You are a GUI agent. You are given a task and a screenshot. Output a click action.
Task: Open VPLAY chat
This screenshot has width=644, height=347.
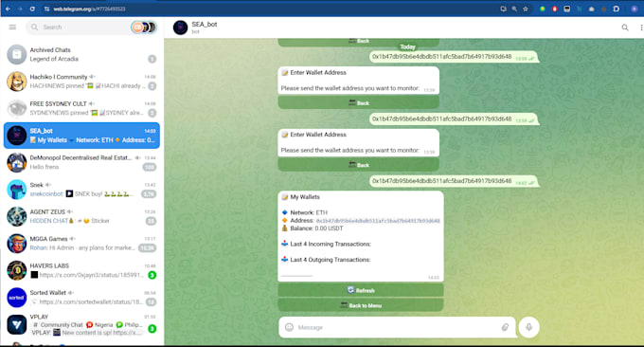click(x=81, y=324)
